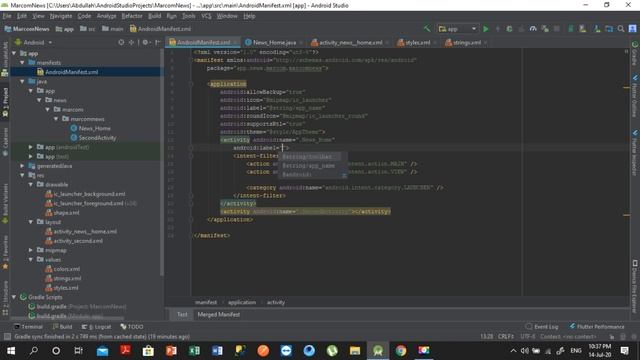Open the Gradle side tool window
The height and width of the screenshot is (360, 640).
(x=635, y=53)
